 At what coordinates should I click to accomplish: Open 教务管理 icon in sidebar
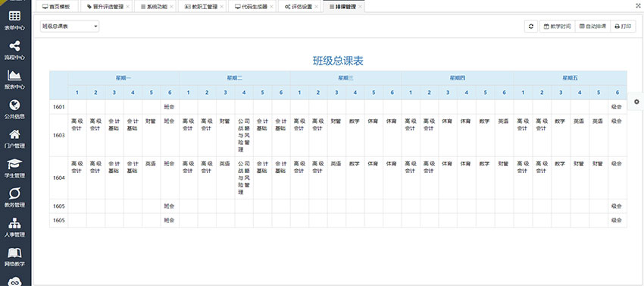point(15,193)
